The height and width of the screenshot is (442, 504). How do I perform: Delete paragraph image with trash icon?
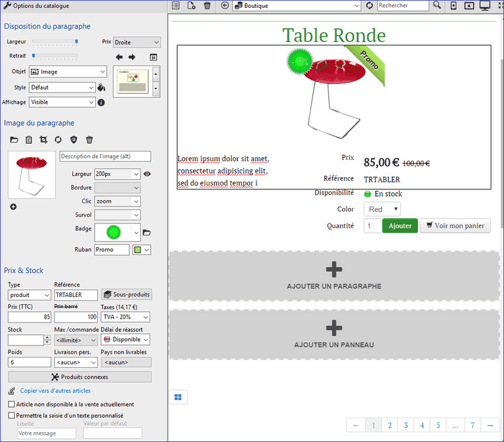point(89,140)
